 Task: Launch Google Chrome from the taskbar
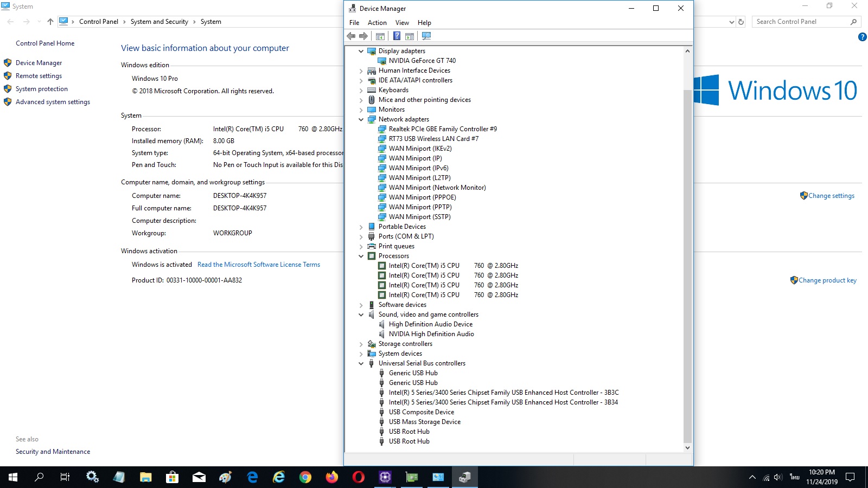coord(305,477)
